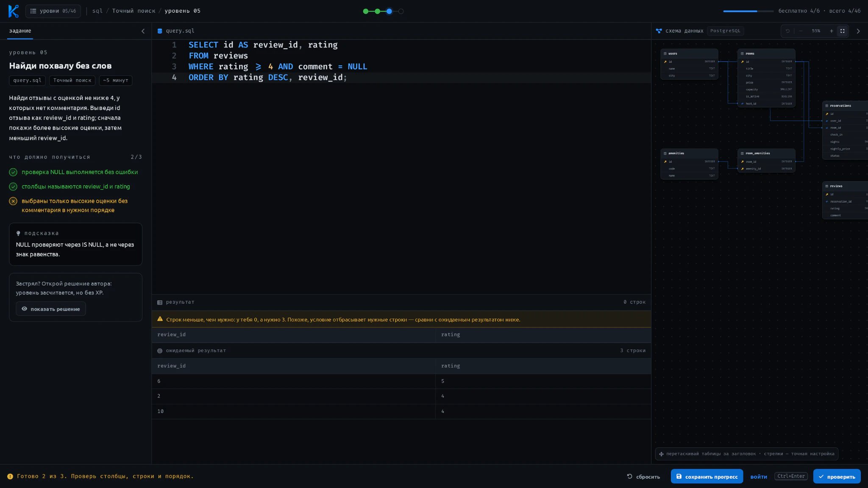
Task: Click the Точный поиск breadcrumb
Action: tap(134, 11)
